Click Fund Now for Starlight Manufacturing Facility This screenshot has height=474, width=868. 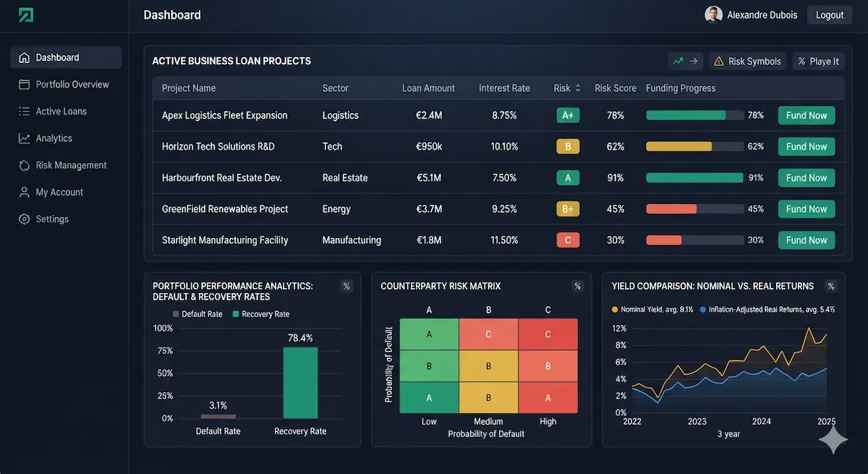(x=807, y=240)
